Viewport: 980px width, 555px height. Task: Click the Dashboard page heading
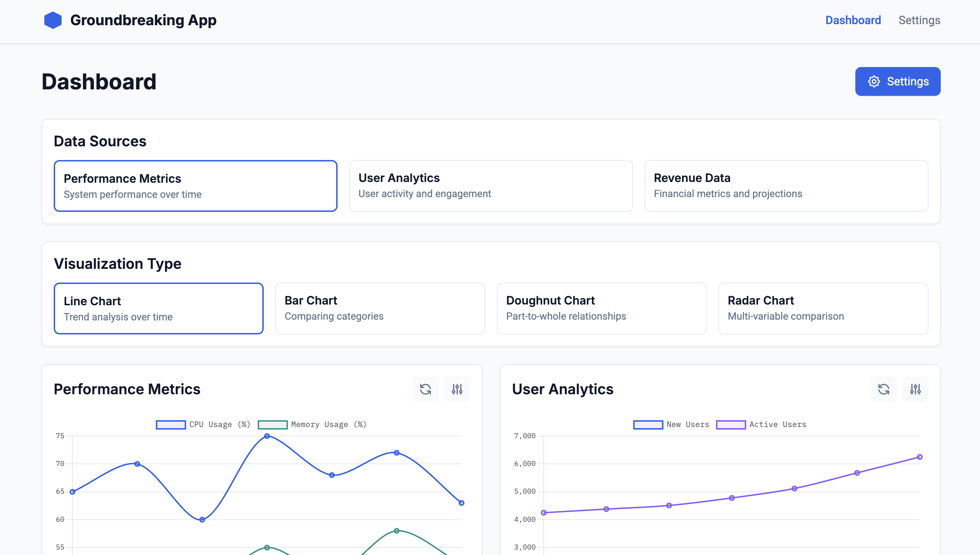(x=99, y=81)
